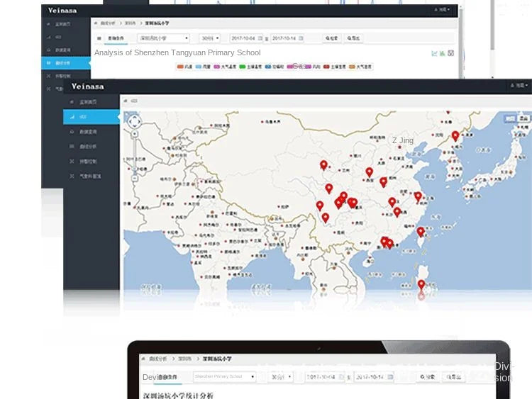Viewport: 532px width, 399px height.
Task: Open the 30-minute interval dropdown in the top window
Action: [210, 38]
